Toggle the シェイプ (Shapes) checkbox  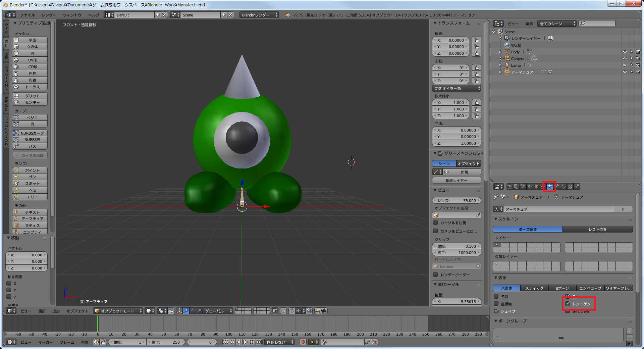(496, 311)
